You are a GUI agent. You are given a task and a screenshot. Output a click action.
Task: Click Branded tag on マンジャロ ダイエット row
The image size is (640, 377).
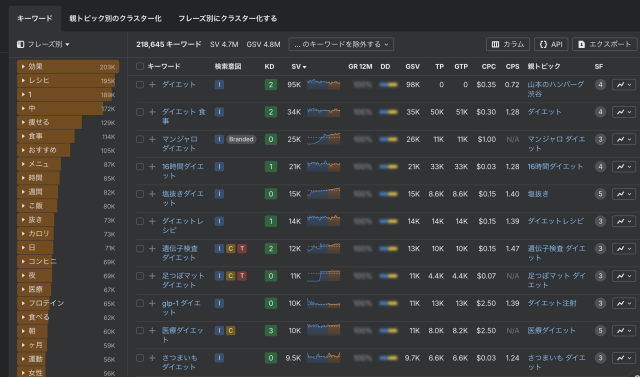241,140
